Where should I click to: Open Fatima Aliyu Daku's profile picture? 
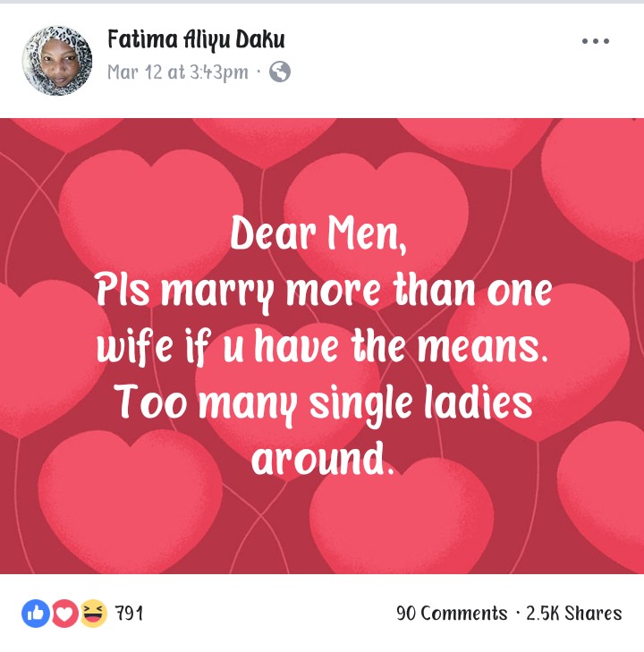point(56,60)
